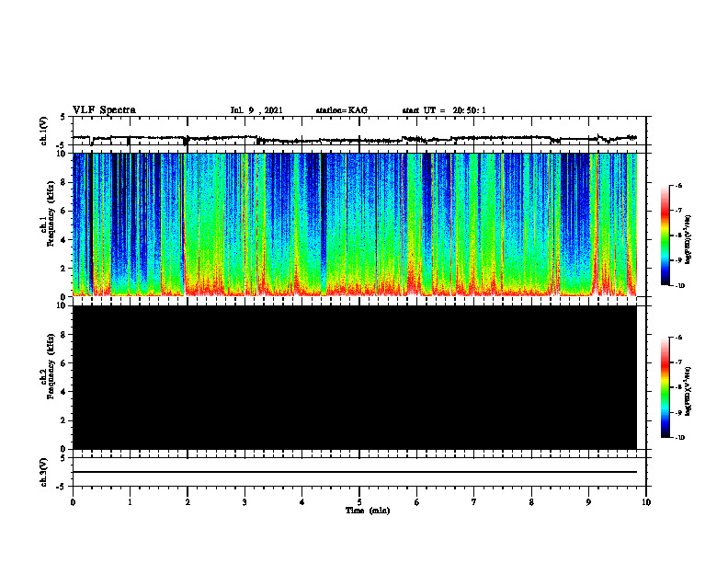The image size is (728, 563).
Task: Click time axis tick label "0"
Action: (x=73, y=502)
